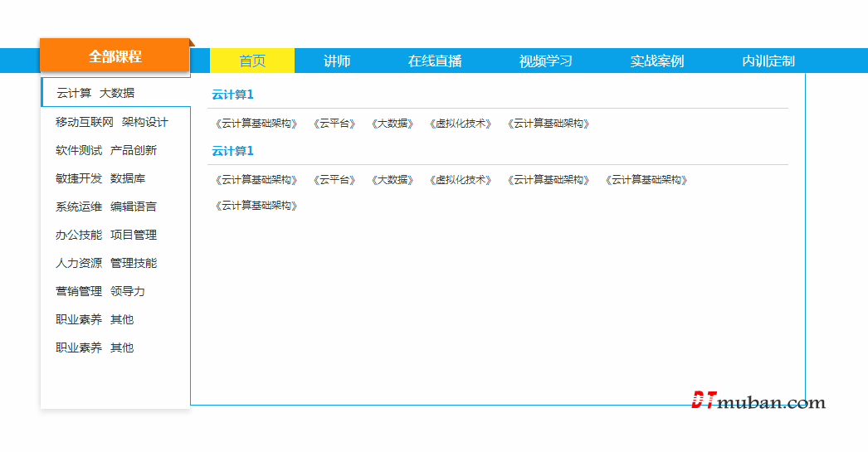Select the 首页 navigation tab
868x452 pixels.
click(252, 61)
